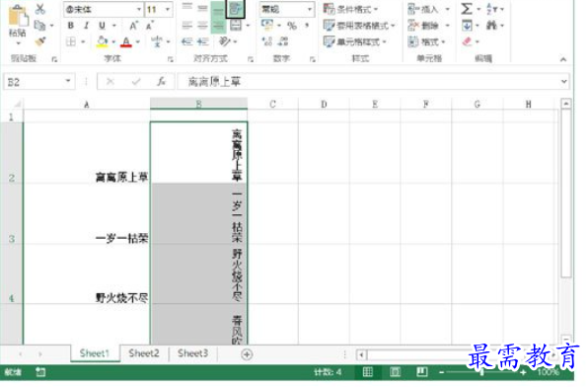
Task: Click the zoom slider handle
Action: pyautogui.click(x=482, y=372)
